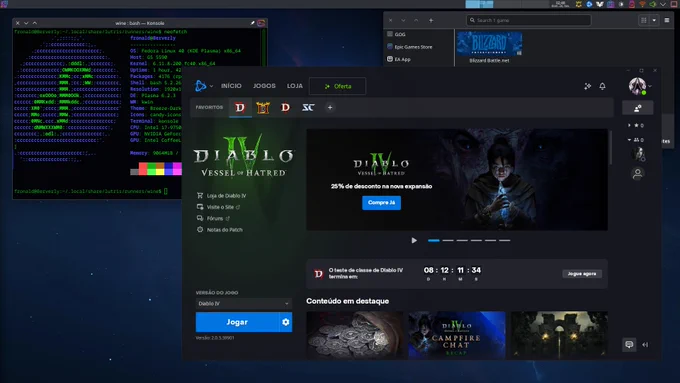Open the system tray volume icon
Screen dimensions: 680x383
click(653, 4)
